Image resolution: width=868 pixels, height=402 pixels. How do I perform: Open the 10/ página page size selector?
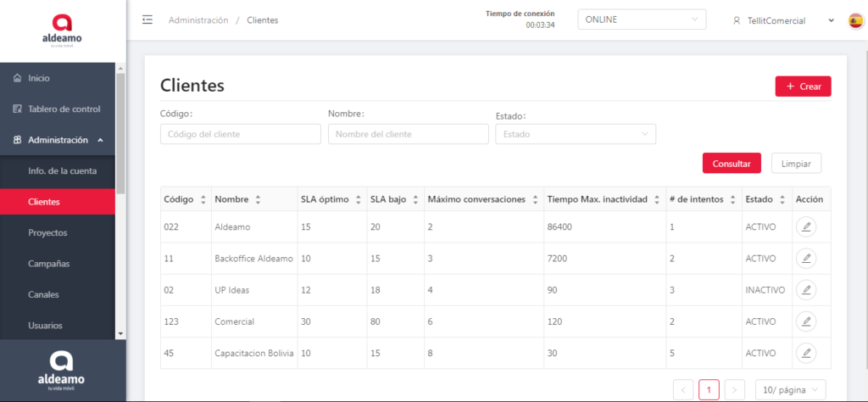click(790, 389)
